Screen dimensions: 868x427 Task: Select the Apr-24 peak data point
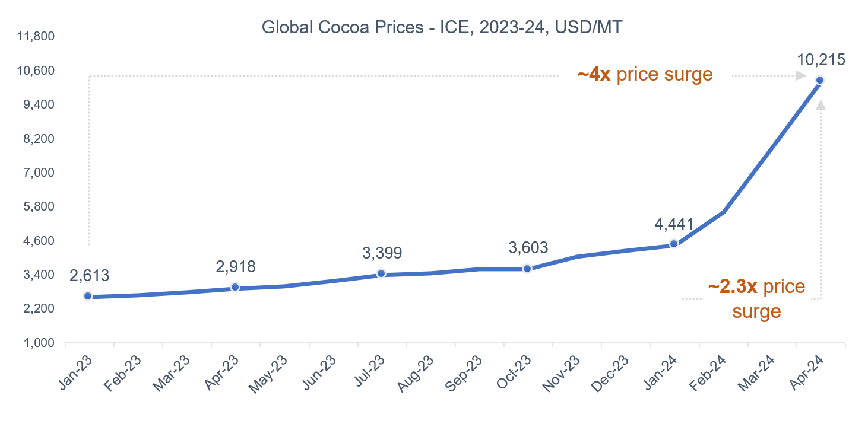point(820,80)
